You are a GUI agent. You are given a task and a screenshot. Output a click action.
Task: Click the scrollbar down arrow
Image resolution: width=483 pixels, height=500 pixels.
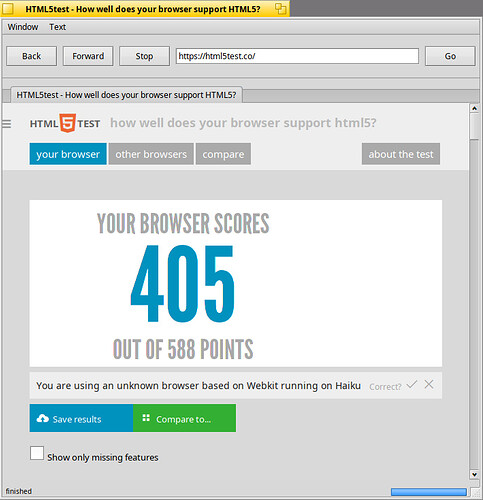pyautogui.click(x=474, y=474)
